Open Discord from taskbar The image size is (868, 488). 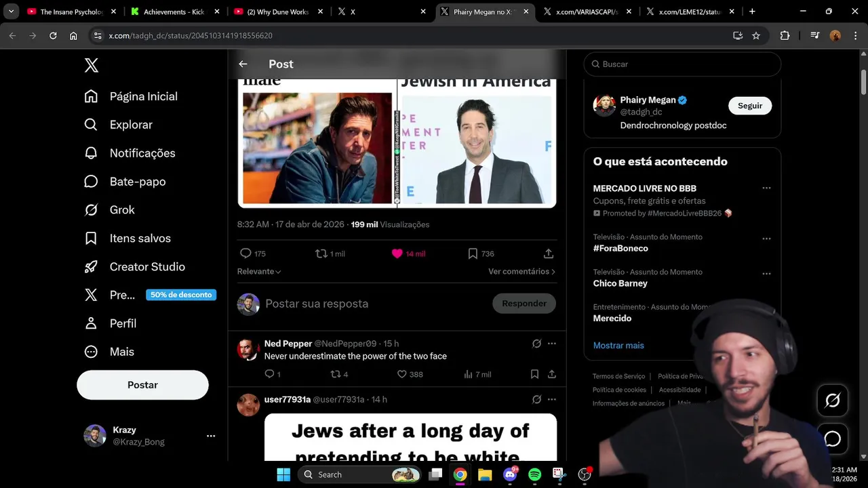coord(510,474)
